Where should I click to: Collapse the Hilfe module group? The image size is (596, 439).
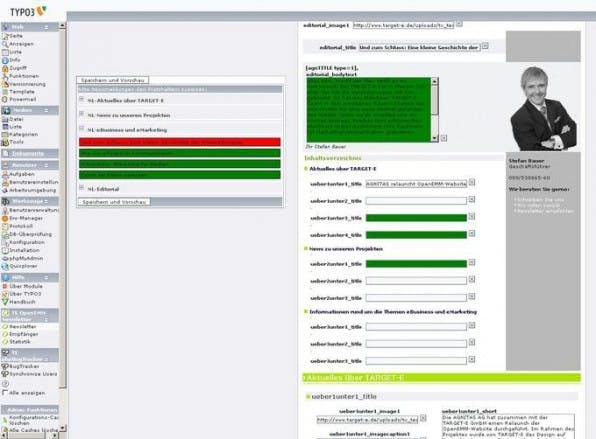pos(46,278)
